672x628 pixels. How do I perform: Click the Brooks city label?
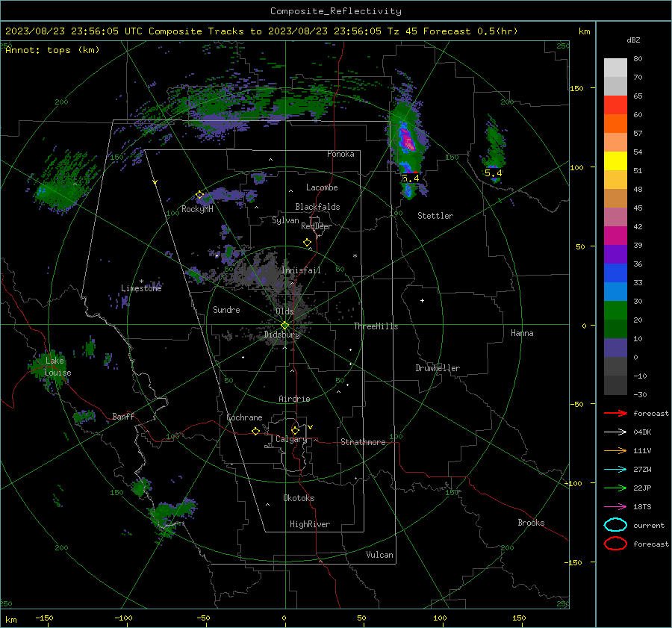tap(531, 523)
